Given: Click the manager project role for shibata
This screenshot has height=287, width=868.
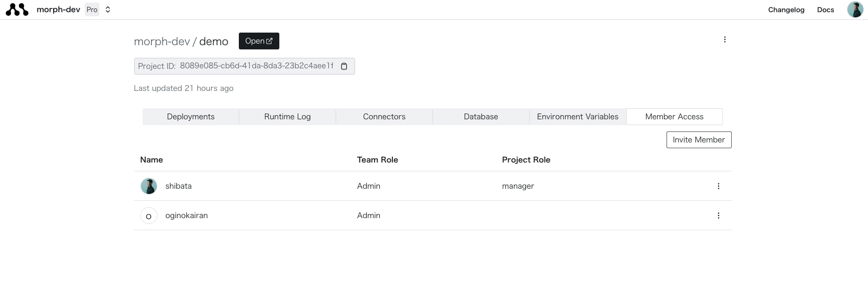Looking at the screenshot, I should click(518, 186).
